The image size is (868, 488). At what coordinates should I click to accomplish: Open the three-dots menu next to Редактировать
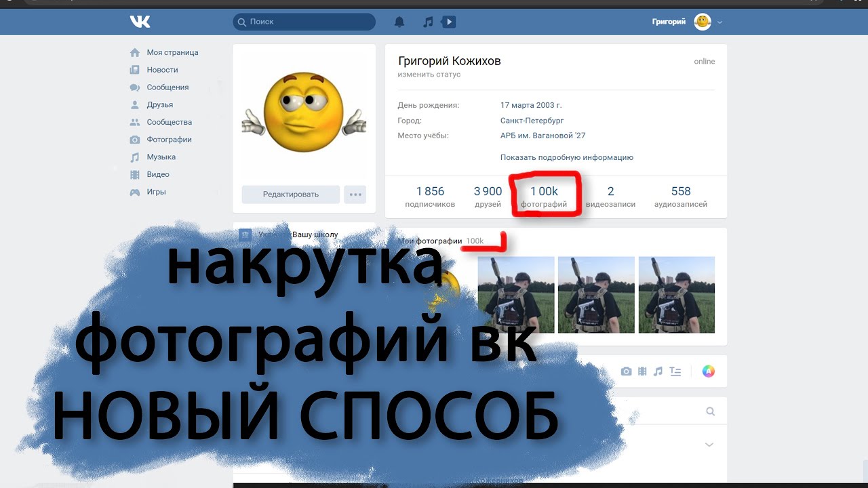point(355,195)
